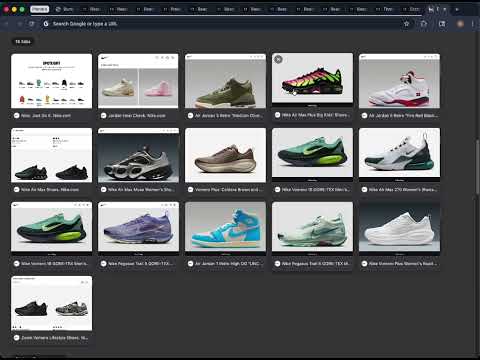
Task: Click favicon beside Vomero Plus Cobble Brown title
Action: [x=190, y=190]
